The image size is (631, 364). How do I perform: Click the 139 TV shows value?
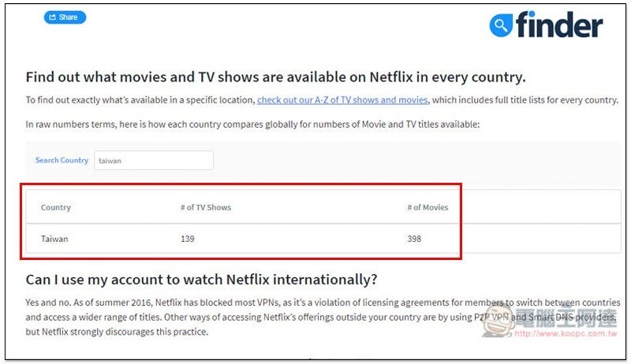coord(187,239)
